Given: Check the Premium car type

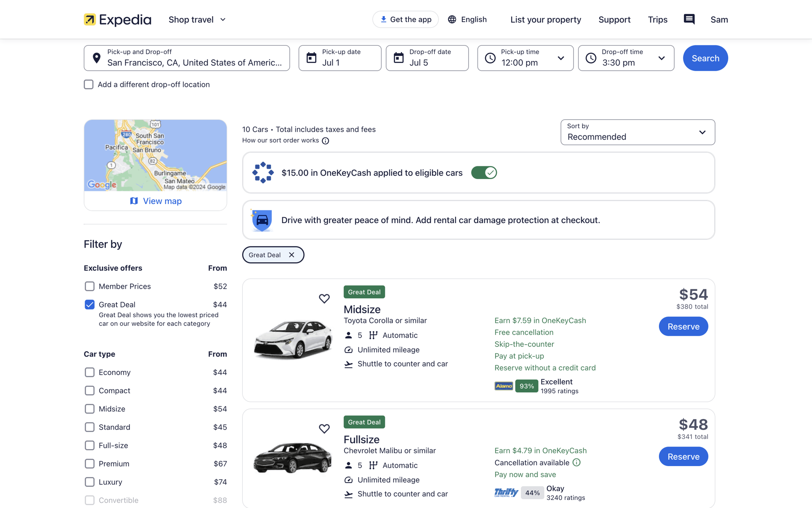Looking at the screenshot, I should [x=89, y=464].
